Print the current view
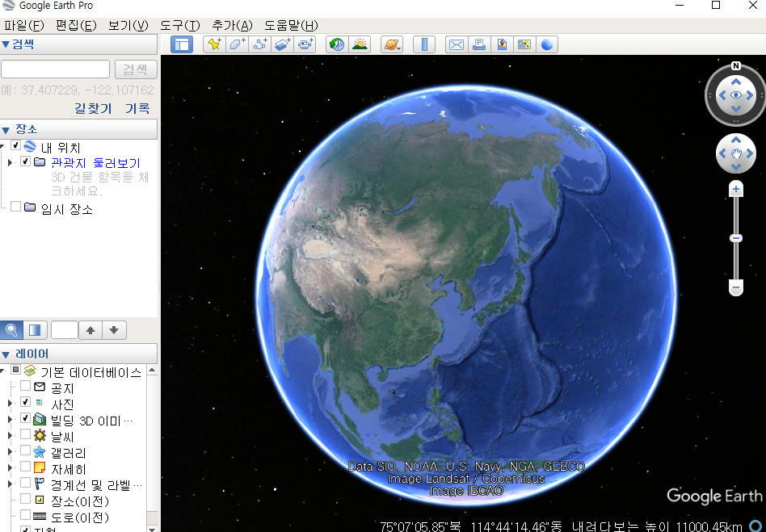The image size is (766, 532). (479, 44)
